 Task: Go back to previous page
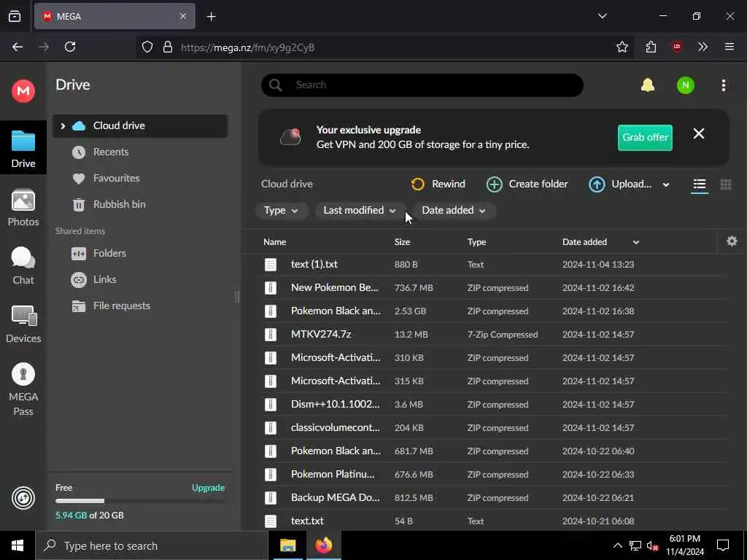18,47
